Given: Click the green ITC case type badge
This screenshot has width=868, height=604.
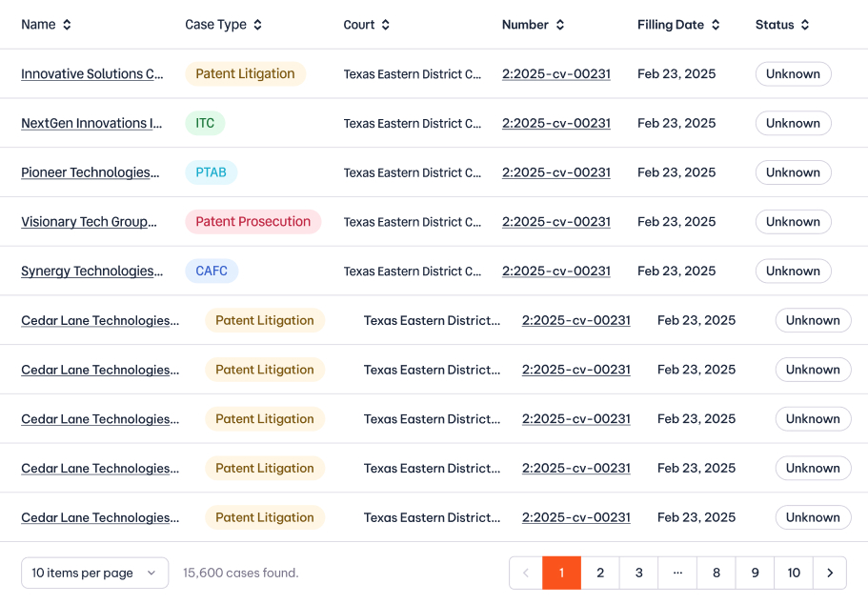Looking at the screenshot, I should pyautogui.click(x=205, y=123).
